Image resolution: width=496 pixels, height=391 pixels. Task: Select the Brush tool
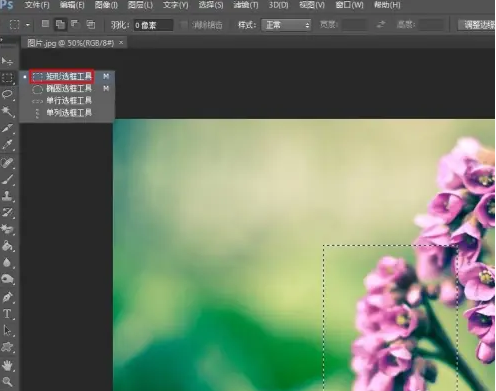7,179
